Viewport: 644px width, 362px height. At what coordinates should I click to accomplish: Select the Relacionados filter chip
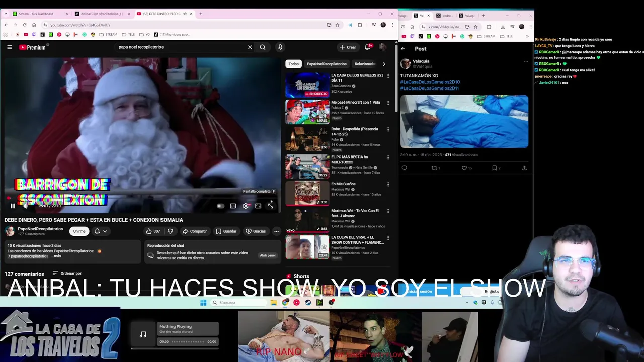click(365, 64)
